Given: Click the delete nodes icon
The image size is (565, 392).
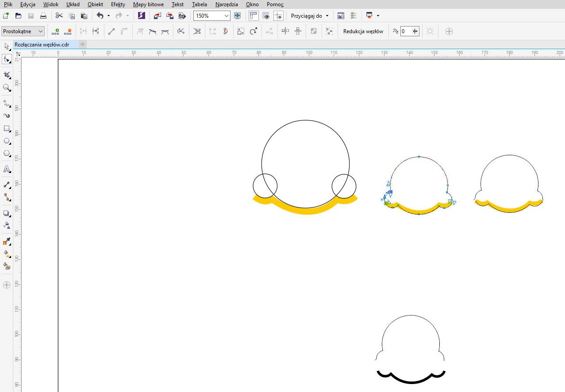Looking at the screenshot, I should coord(68,31).
